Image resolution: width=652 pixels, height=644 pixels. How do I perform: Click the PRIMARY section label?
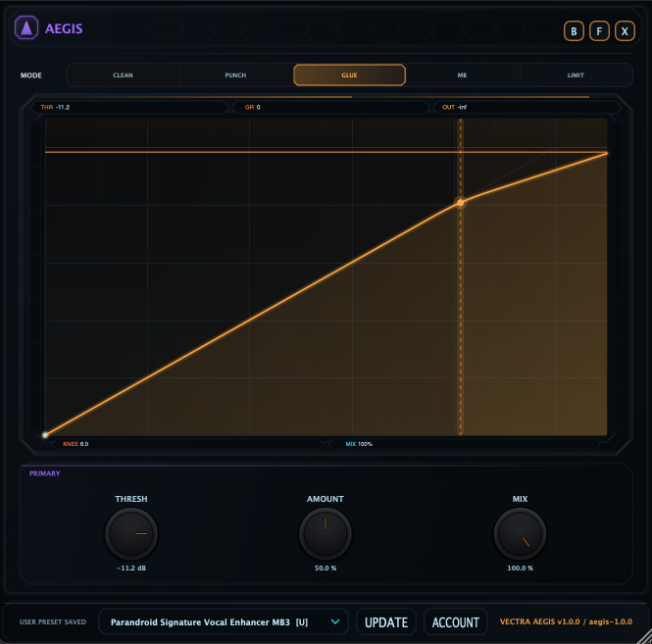[x=45, y=473]
